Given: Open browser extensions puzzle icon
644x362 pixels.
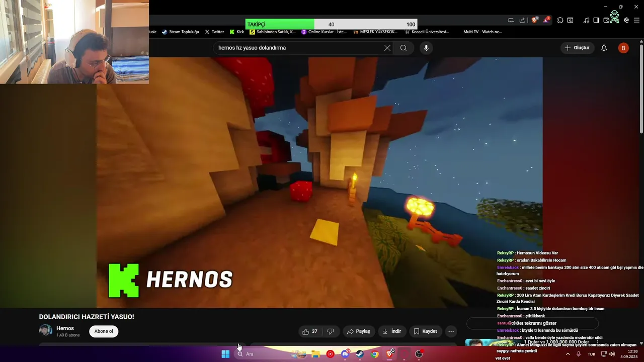Looking at the screenshot, I should tap(560, 20).
